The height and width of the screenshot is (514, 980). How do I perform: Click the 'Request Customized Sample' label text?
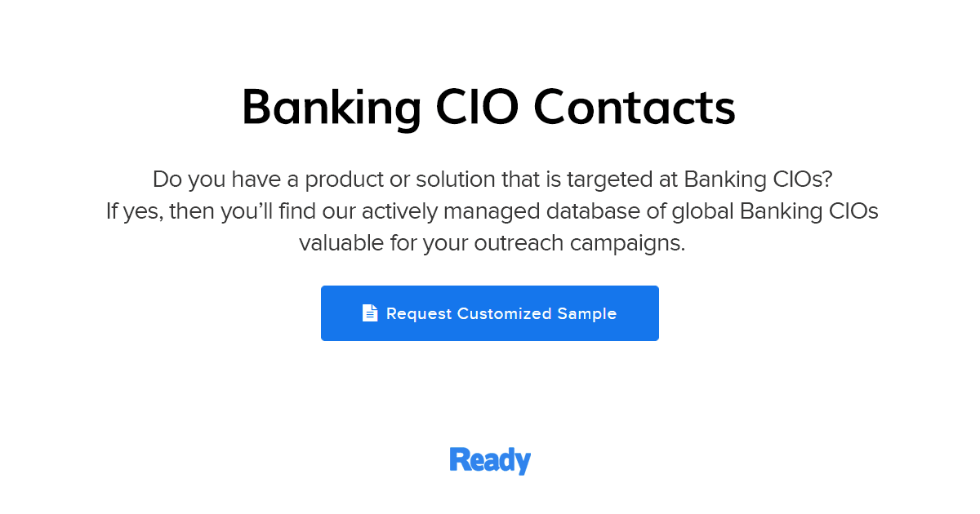click(x=501, y=314)
